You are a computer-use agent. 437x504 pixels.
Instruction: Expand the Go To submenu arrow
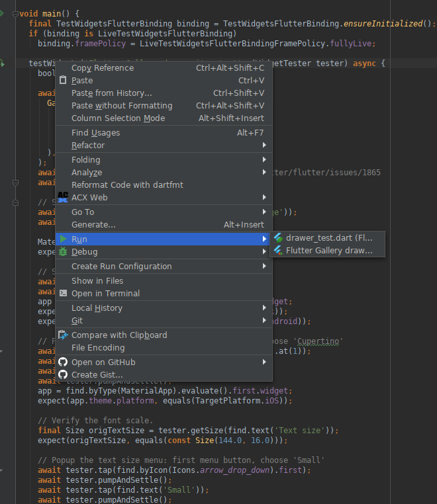[264, 212]
